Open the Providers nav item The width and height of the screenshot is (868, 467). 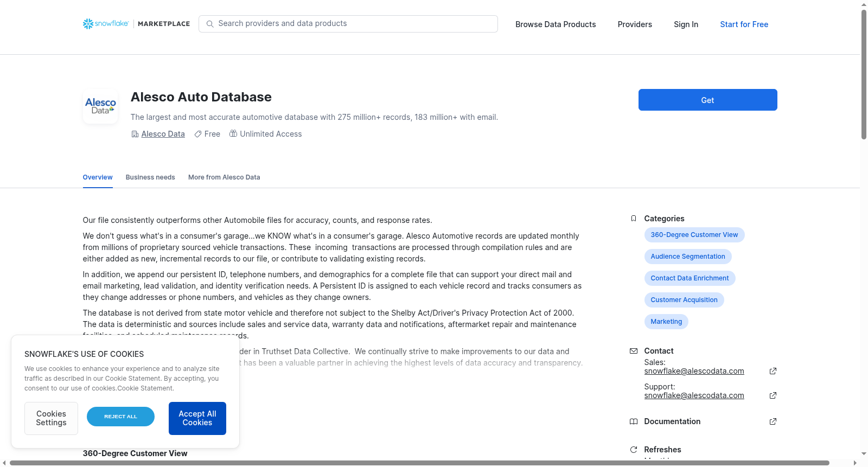[x=635, y=24]
